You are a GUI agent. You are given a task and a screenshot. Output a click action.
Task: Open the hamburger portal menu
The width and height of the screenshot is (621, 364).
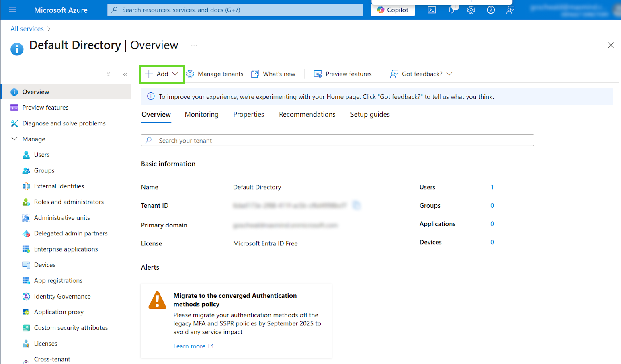(12, 10)
